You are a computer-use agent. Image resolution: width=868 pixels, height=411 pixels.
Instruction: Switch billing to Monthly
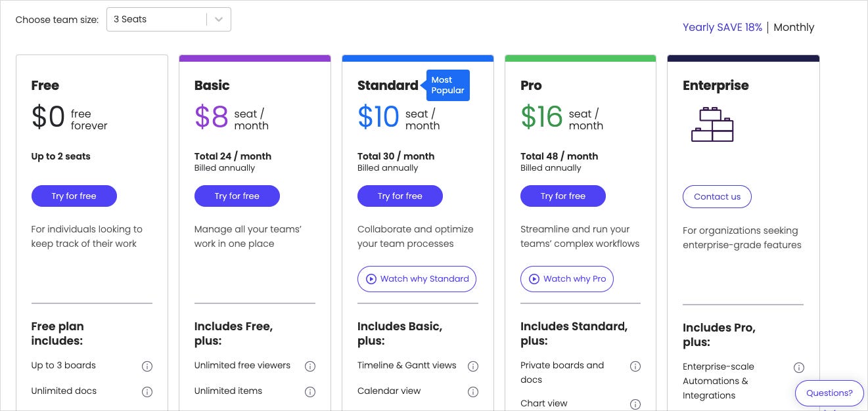[794, 27]
